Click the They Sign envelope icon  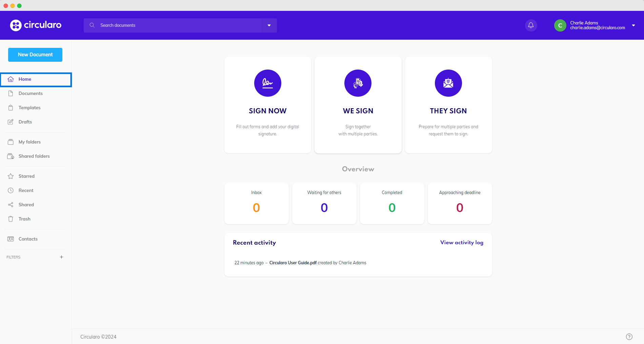448,83
